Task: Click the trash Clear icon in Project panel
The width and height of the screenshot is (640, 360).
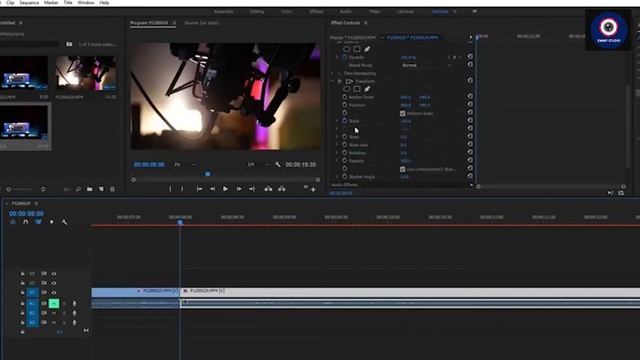Action: coord(113,189)
